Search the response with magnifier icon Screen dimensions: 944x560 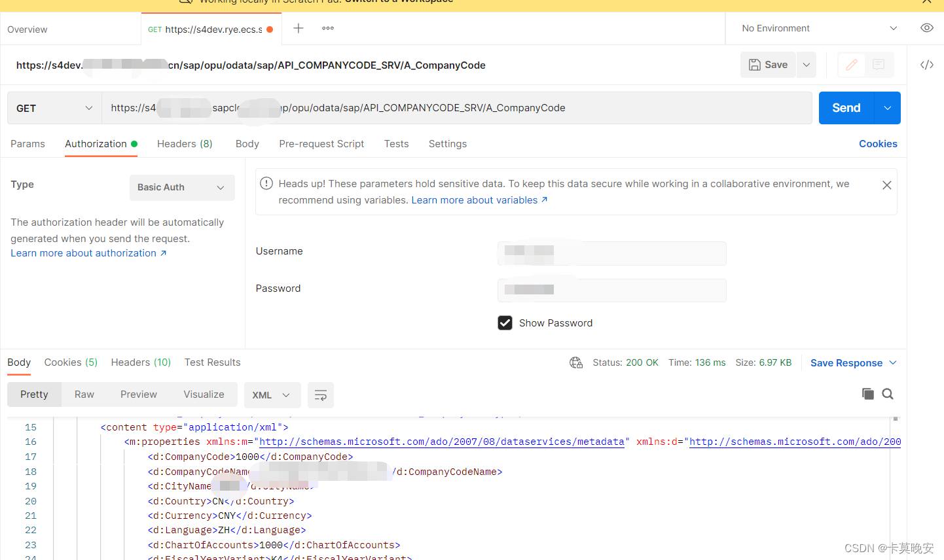(x=888, y=394)
